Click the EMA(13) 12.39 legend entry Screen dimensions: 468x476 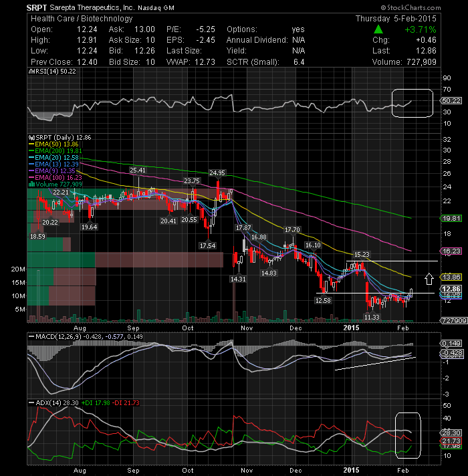click(53, 164)
